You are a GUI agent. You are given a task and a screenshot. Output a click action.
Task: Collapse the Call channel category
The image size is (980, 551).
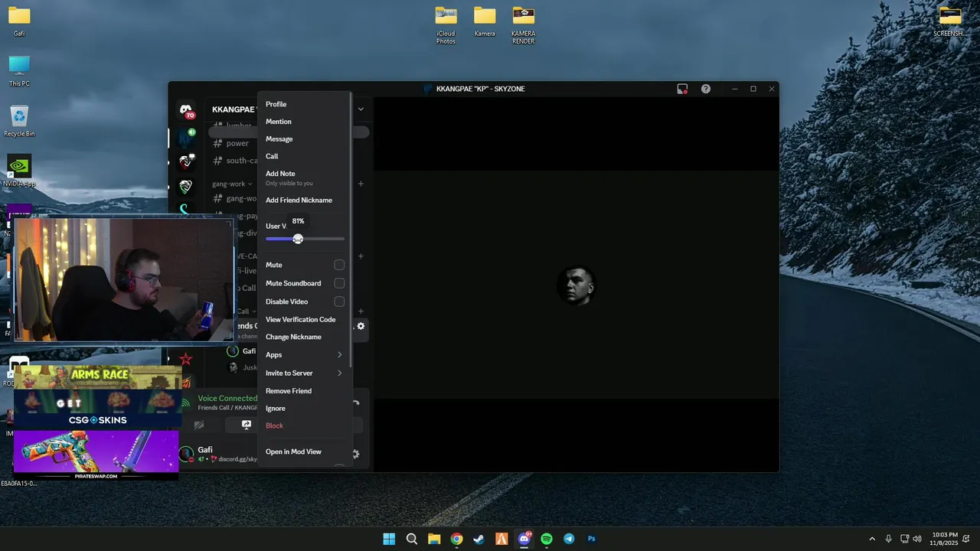click(x=245, y=311)
